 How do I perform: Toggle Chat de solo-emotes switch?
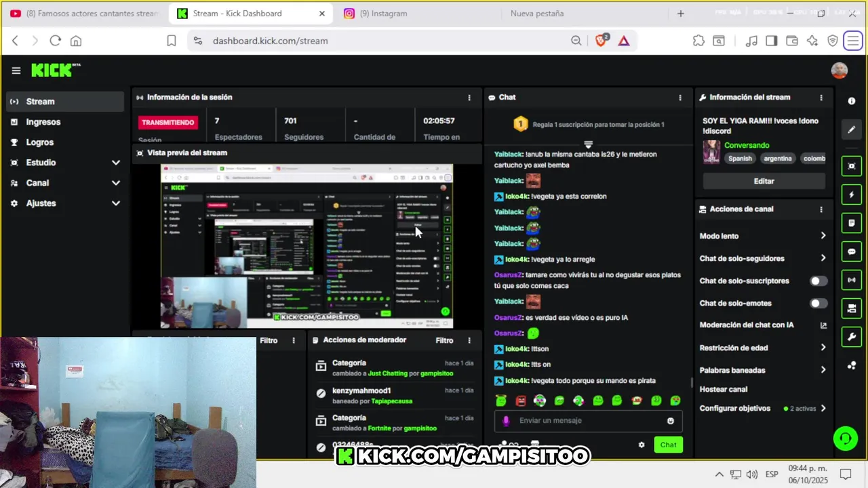point(818,303)
